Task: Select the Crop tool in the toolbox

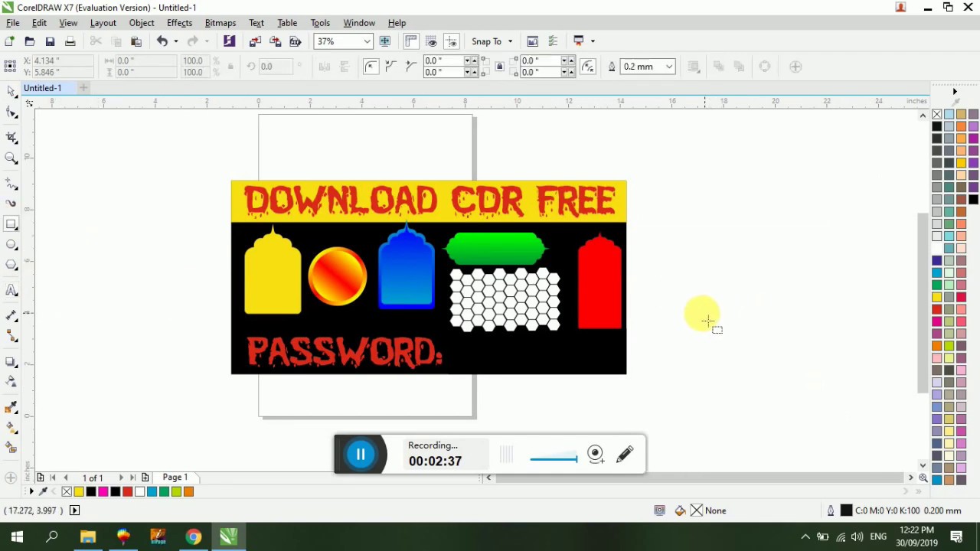Action: (x=11, y=137)
